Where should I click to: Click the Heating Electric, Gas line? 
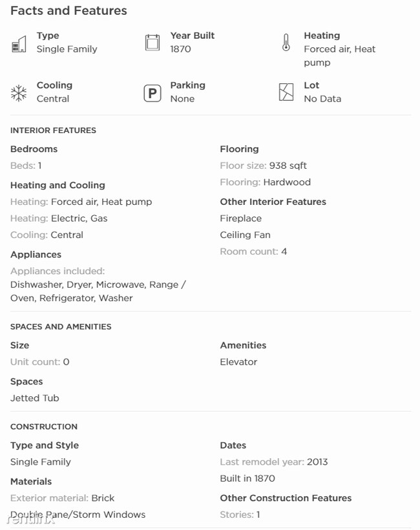pyautogui.click(x=59, y=218)
